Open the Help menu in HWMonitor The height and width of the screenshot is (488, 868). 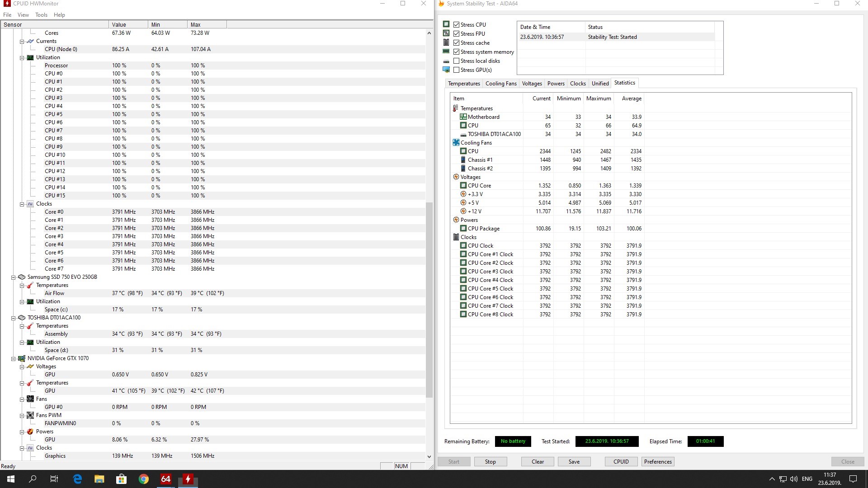point(59,15)
